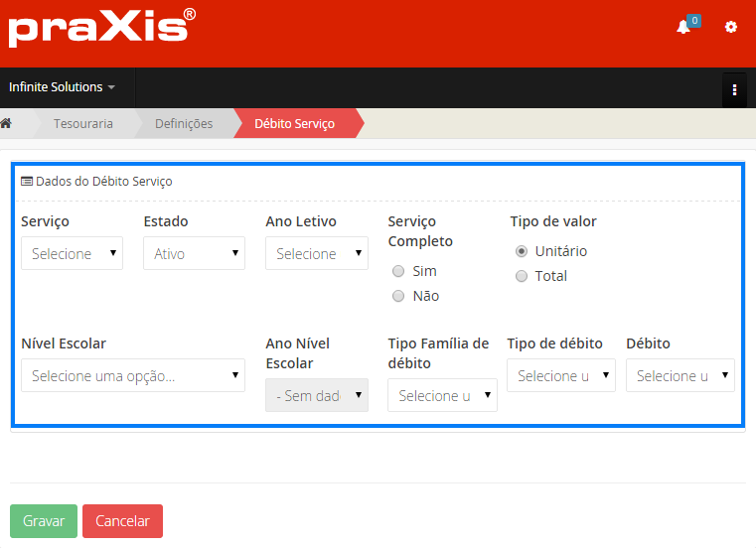Expand the Nível Escolar dropdown
The height and width of the screenshot is (548, 756).
132,375
